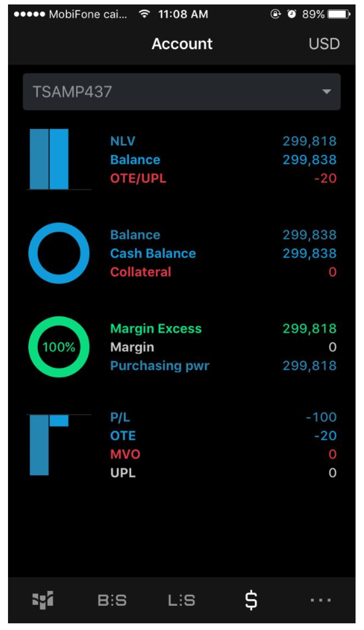The image size is (364, 630).
Task: Open the three-dots more menu
Action: click(320, 600)
